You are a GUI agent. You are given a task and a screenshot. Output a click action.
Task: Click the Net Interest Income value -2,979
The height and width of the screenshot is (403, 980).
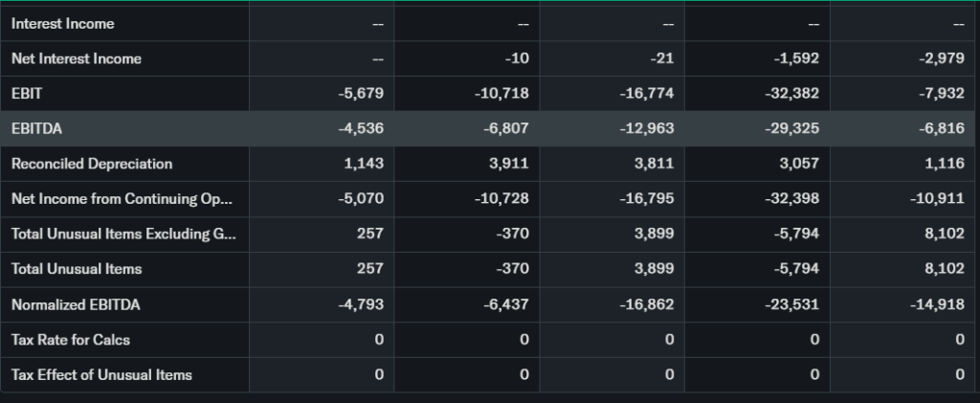(x=941, y=58)
